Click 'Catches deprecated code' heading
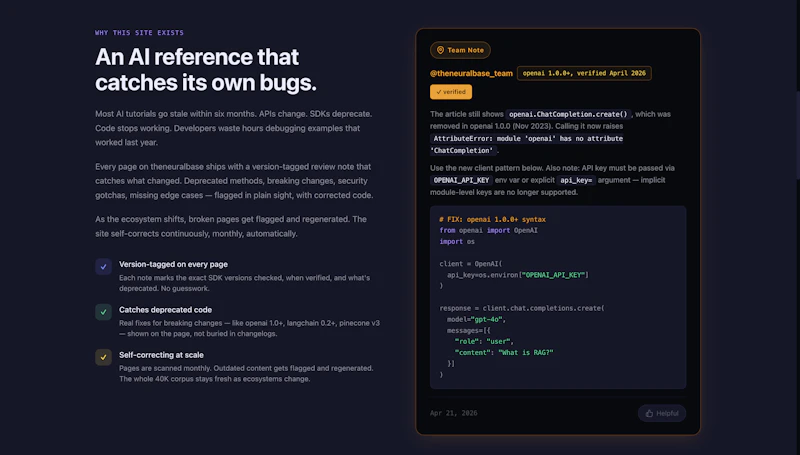The image size is (800, 455). [165, 310]
